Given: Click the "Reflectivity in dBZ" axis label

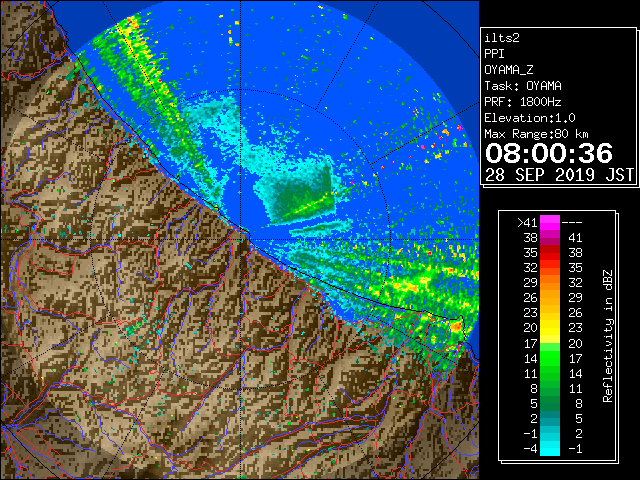Looking at the screenshot, I should point(608,336).
